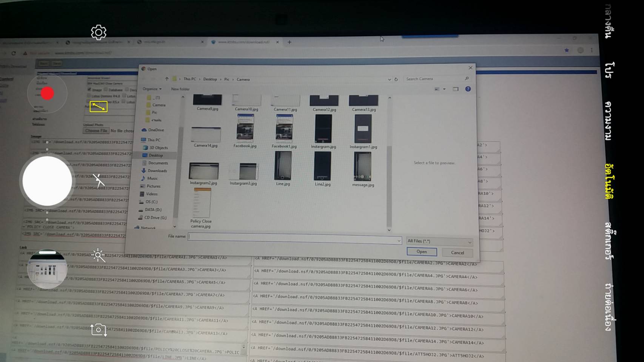
Task: Select Downloads in navigation pane
Action: click(154, 171)
